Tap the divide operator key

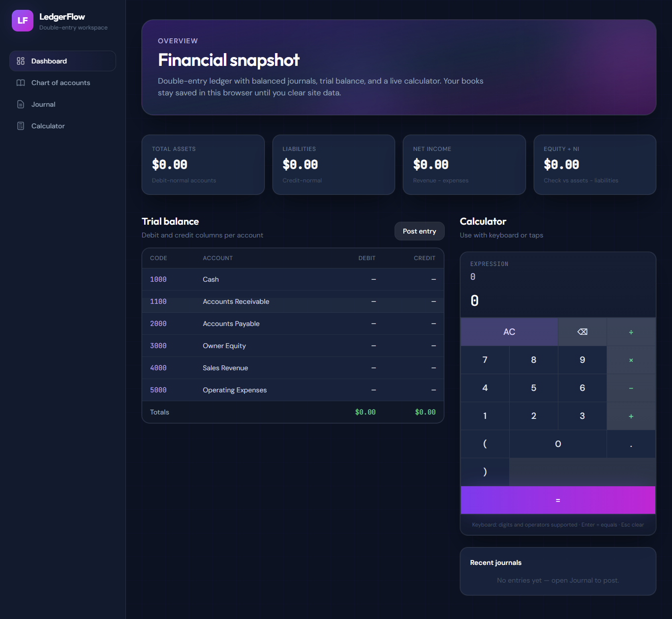[x=631, y=332]
